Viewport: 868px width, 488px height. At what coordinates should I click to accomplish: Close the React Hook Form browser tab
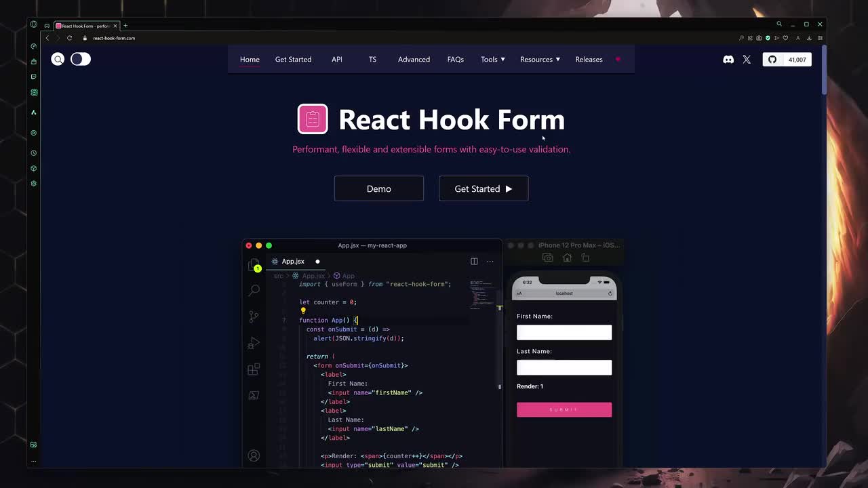pyautogui.click(x=115, y=26)
